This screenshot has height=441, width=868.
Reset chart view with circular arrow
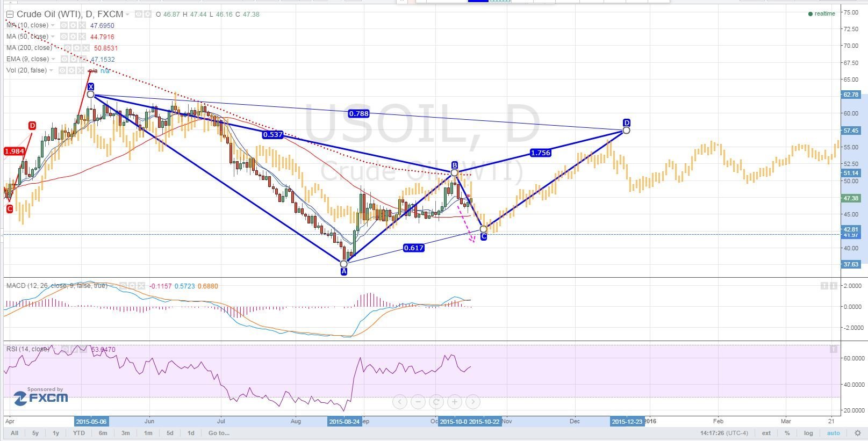point(436,402)
